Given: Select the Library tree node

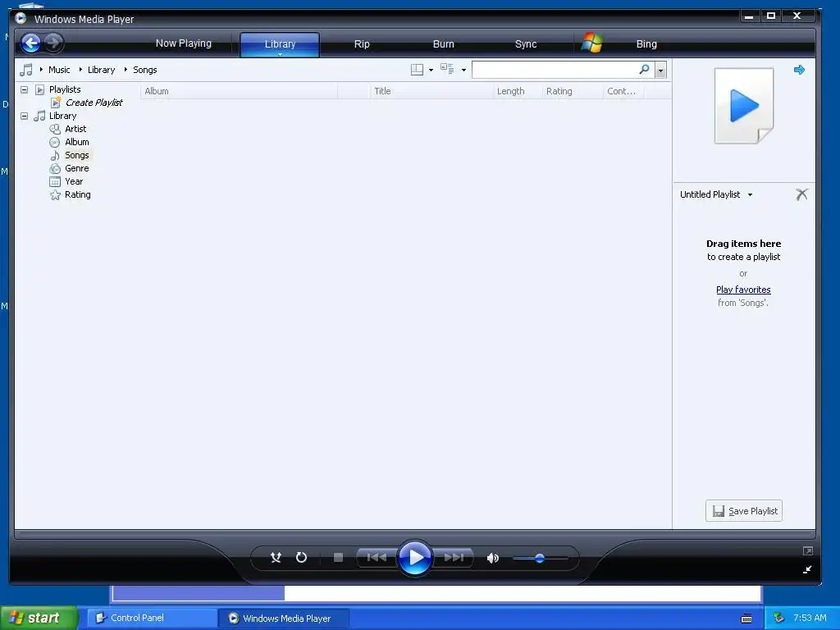Looking at the screenshot, I should (62, 116).
